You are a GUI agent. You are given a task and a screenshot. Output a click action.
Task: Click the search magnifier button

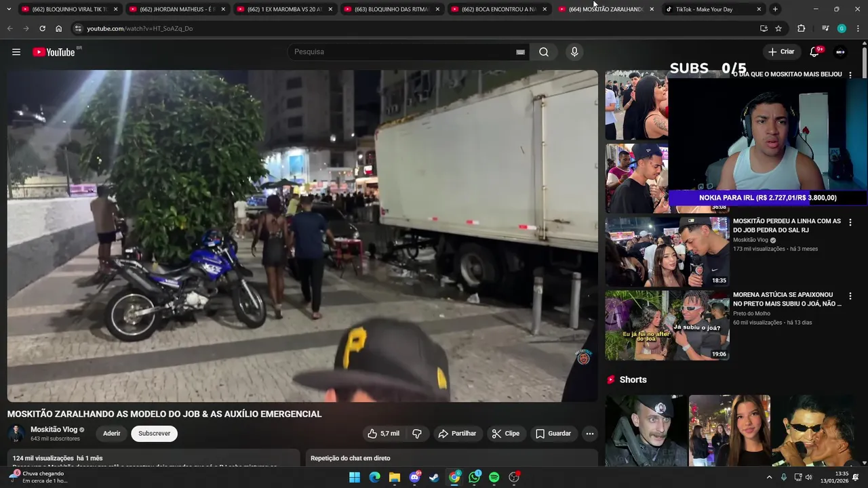[544, 52]
